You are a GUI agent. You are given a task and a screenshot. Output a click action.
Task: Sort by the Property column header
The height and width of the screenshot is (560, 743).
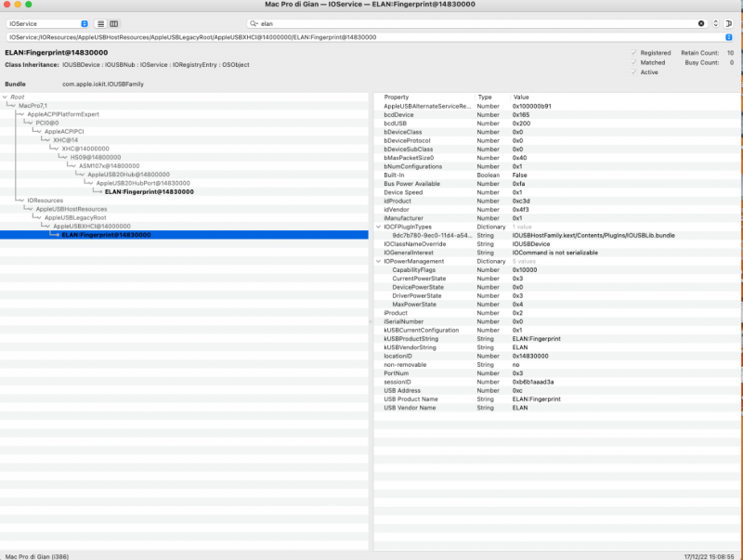coord(397,98)
